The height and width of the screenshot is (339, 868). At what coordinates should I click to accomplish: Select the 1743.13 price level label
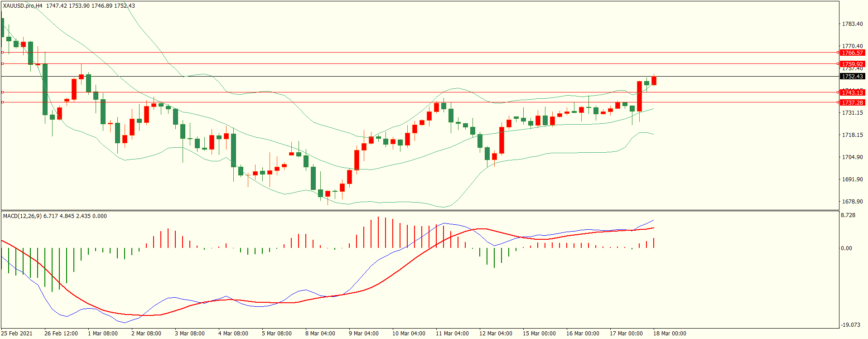pyautogui.click(x=852, y=93)
